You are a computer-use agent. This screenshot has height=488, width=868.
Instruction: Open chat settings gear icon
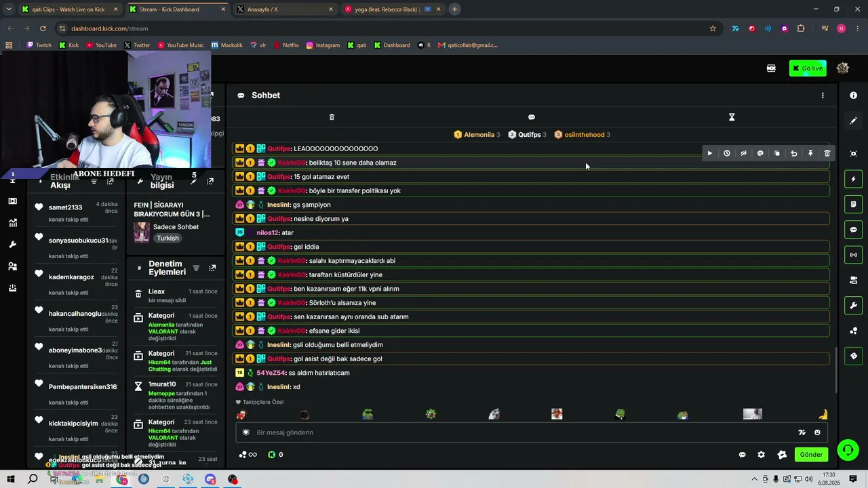[x=761, y=455]
